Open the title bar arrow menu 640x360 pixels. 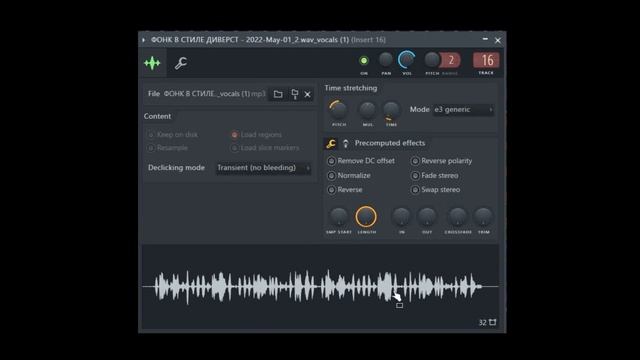[x=144, y=40]
